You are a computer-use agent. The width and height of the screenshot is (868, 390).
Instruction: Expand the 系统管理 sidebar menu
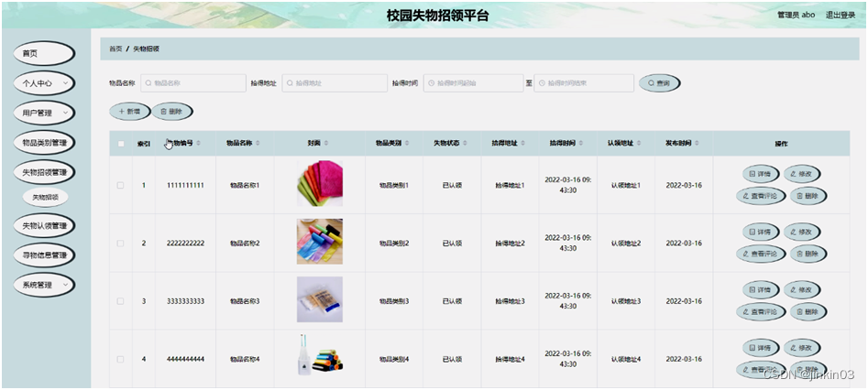[x=43, y=285]
